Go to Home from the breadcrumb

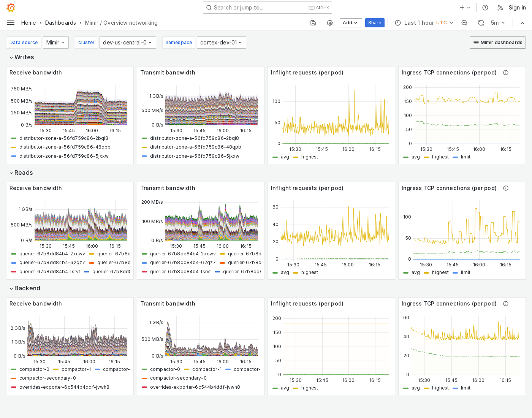coord(28,23)
